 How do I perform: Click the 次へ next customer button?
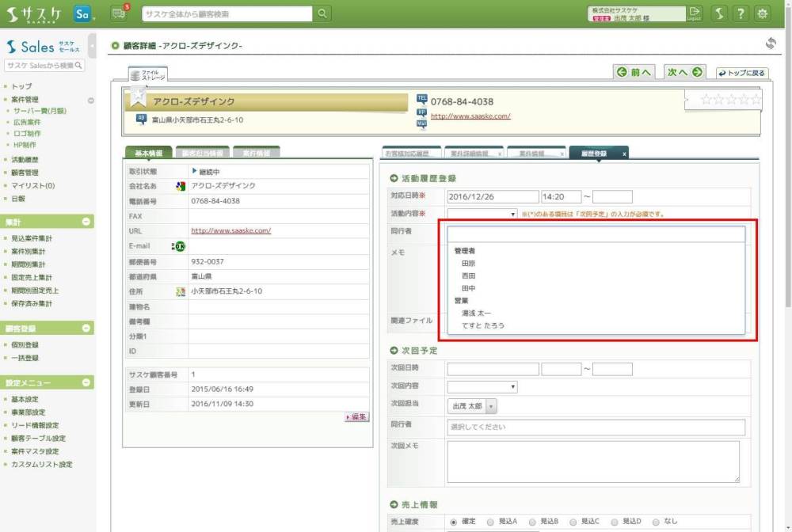click(x=684, y=72)
